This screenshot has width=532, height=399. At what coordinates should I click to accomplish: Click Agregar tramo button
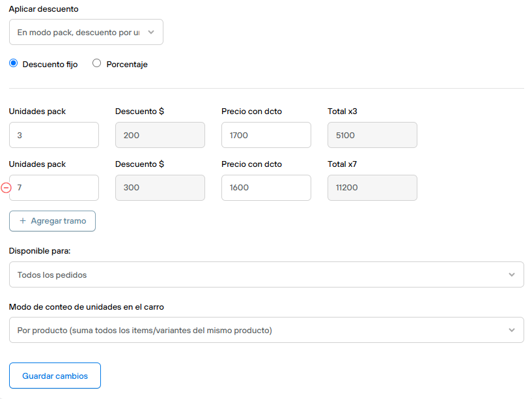coord(52,221)
